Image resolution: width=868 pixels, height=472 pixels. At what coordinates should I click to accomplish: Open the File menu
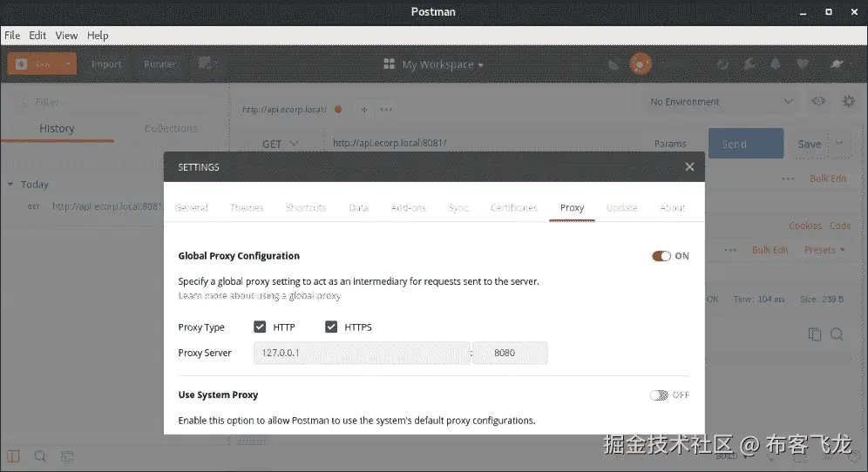point(12,36)
